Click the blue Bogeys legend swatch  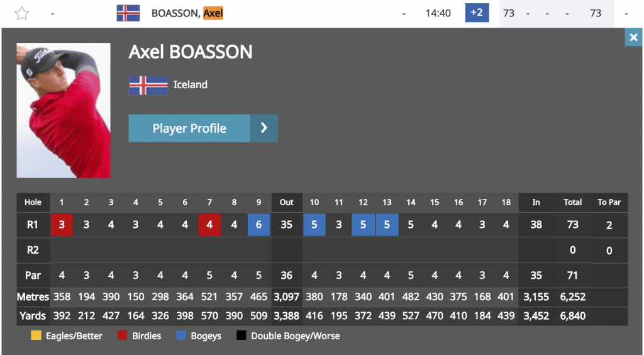(x=180, y=335)
